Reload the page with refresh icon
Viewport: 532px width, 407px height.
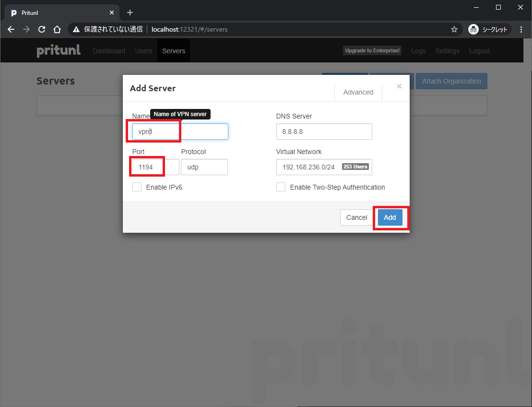pos(42,30)
